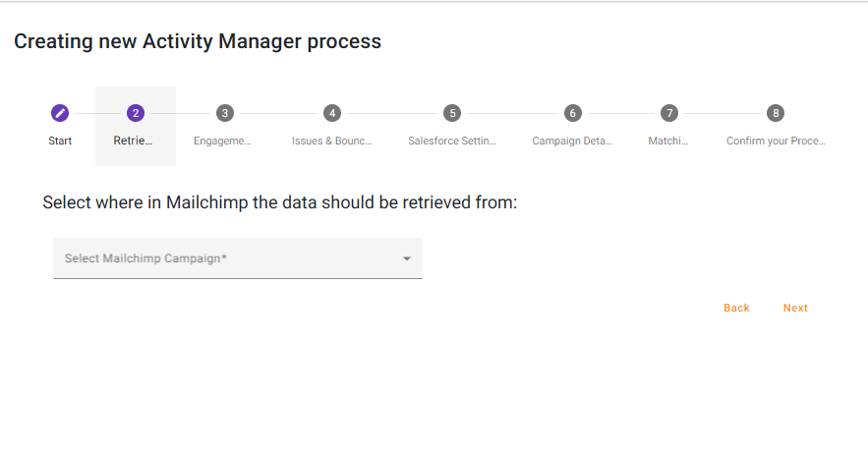Switch to the Engageme... step

[x=222, y=141]
